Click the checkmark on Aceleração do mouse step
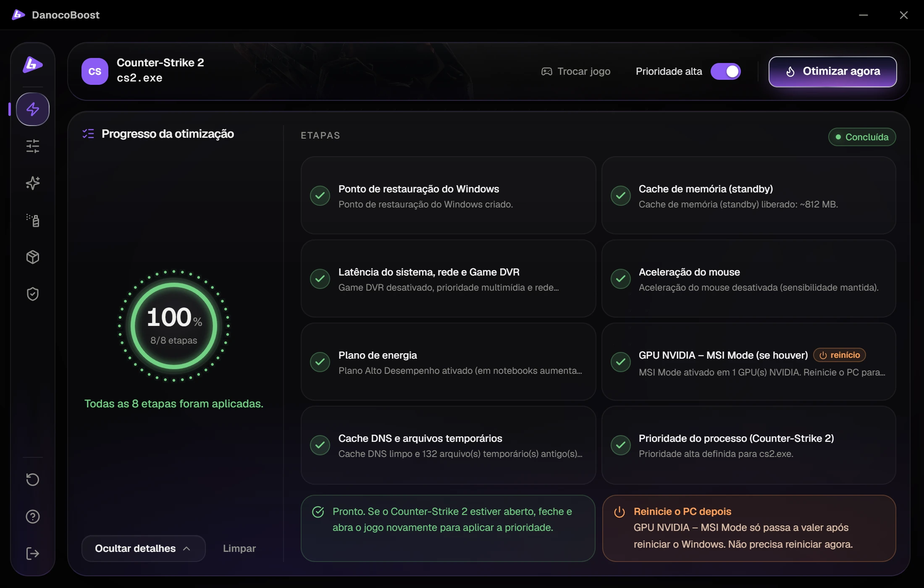This screenshot has height=588, width=924. tap(621, 279)
